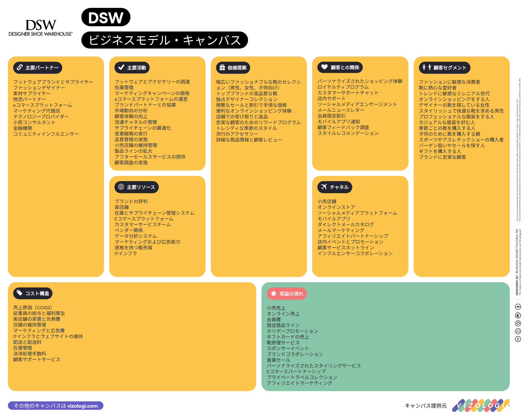Click the star icon in 収益の流れ header
The height and width of the screenshot is (420, 525).
point(274,293)
